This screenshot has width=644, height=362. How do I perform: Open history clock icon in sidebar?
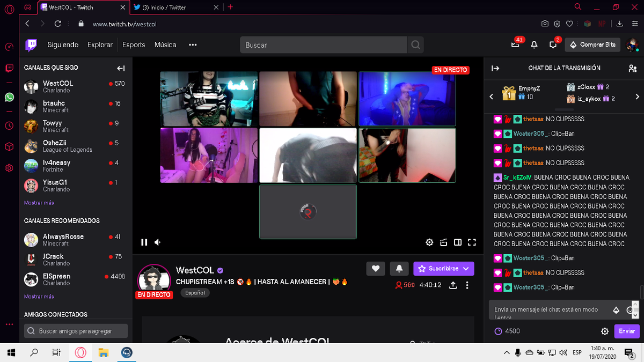(9, 125)
